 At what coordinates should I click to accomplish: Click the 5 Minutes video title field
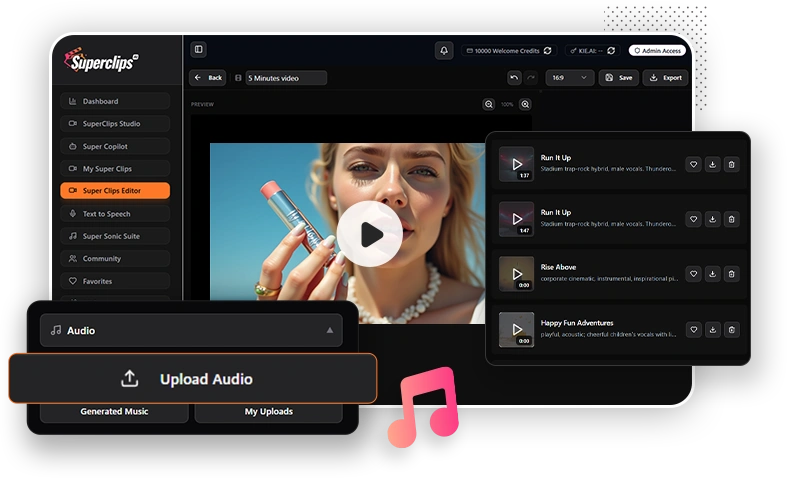pos(286,78)
